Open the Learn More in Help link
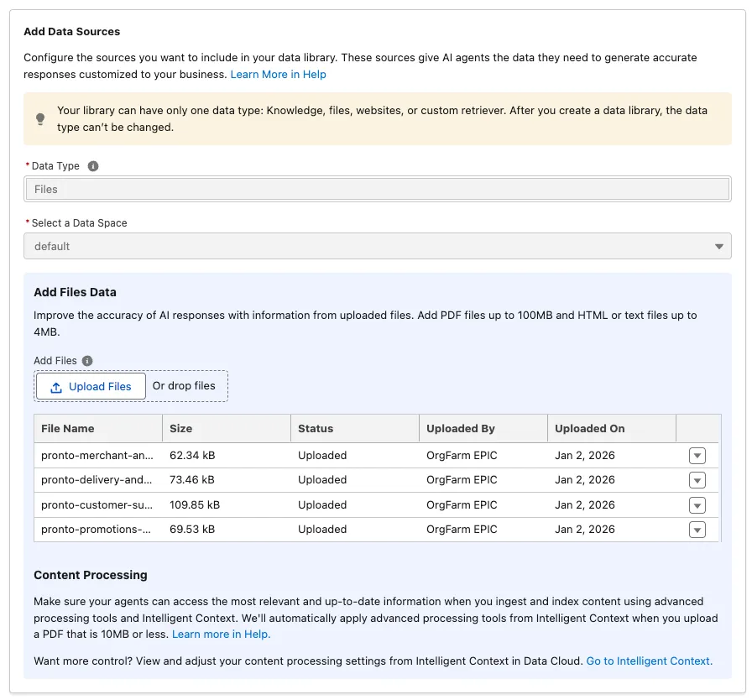This screenshot has width=752, height=700. pyautogui.click(x=278, y=75)
